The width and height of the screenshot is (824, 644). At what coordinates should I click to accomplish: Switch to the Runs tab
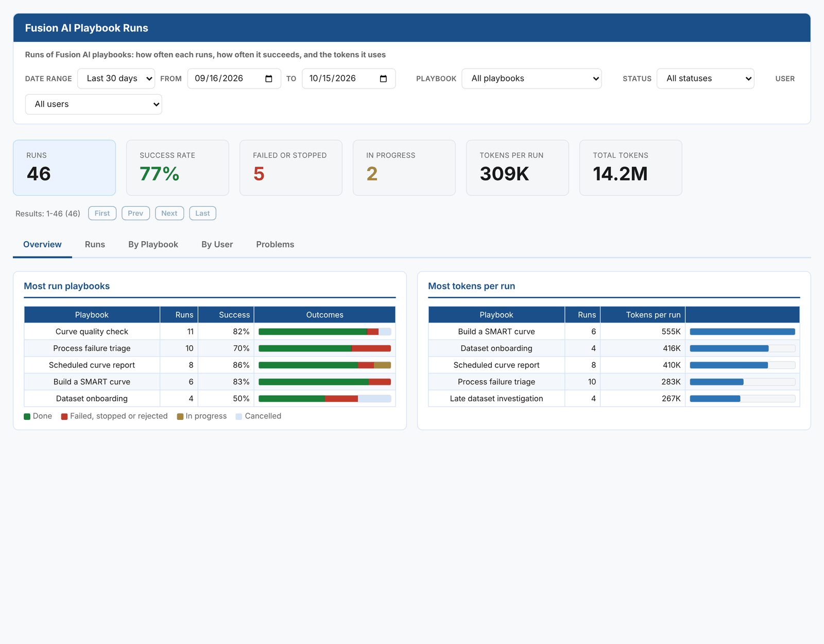[x=95, y=245]
